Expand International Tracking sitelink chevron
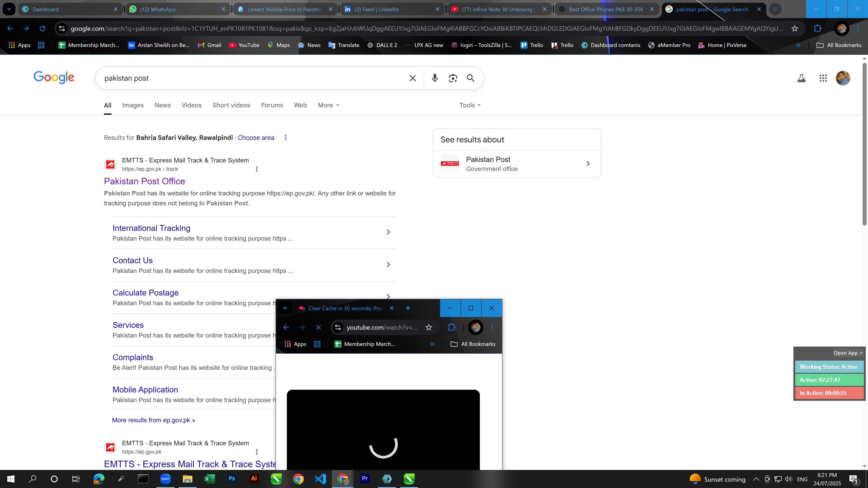 click(x=388, y=232)
